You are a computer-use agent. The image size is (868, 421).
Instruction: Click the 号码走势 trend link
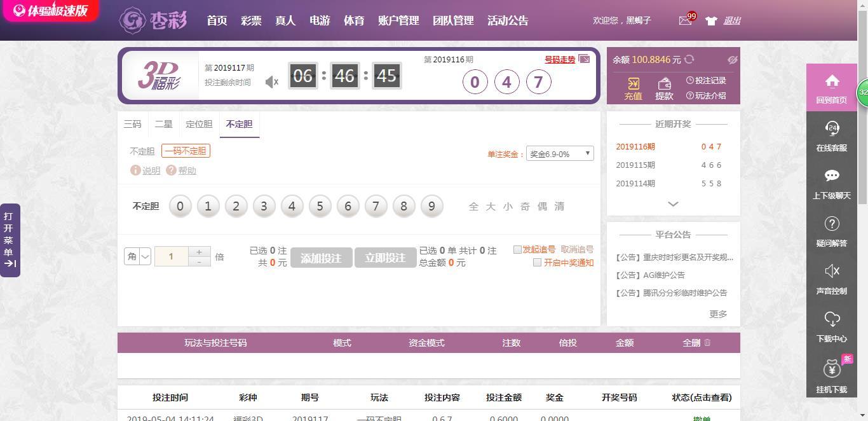(x=560, y=60)
